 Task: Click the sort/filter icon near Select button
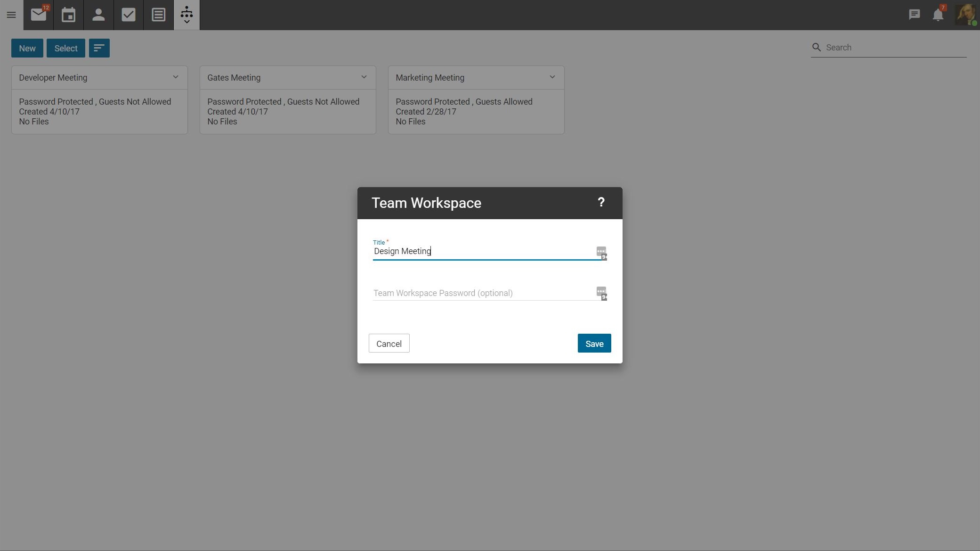pos(99,47)
